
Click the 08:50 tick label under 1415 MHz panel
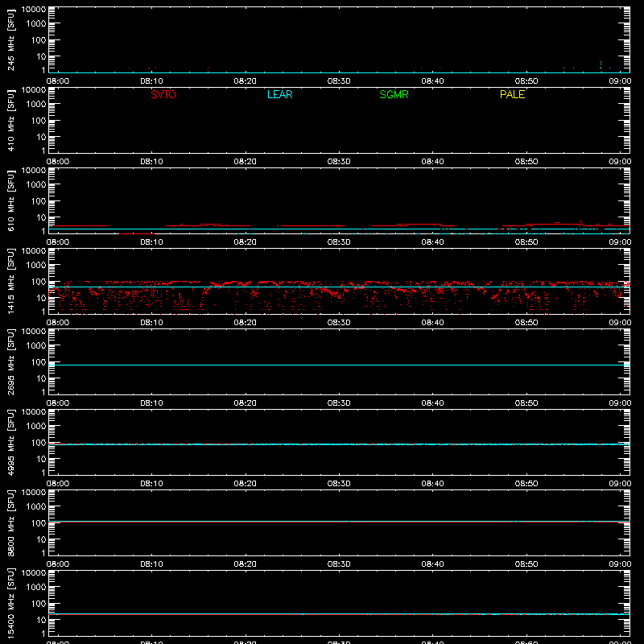(x=526, y=323)
